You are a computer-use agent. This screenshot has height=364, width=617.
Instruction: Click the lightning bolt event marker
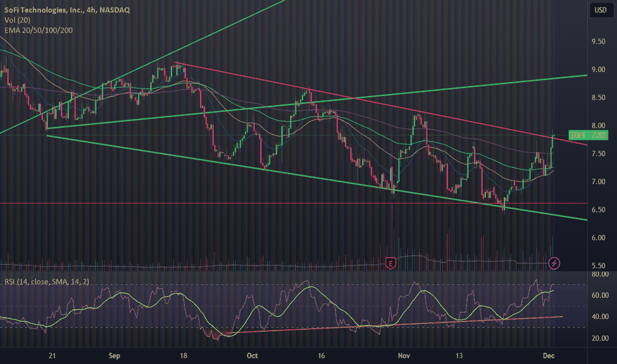pos(554,263)
